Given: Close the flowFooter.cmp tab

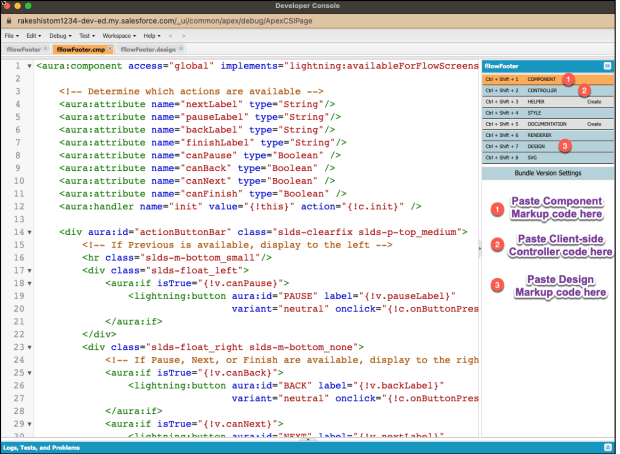Looking at the screenshot, I should click(x=110, y=48).
